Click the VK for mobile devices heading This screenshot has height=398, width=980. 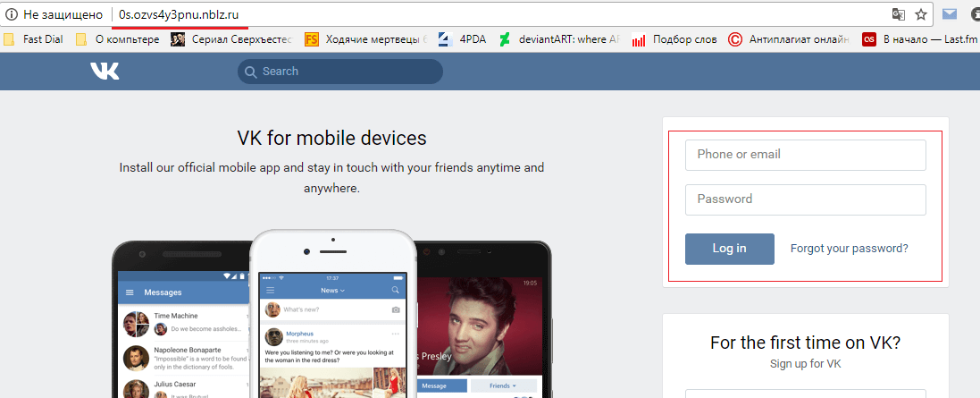(x=331, y=138)
